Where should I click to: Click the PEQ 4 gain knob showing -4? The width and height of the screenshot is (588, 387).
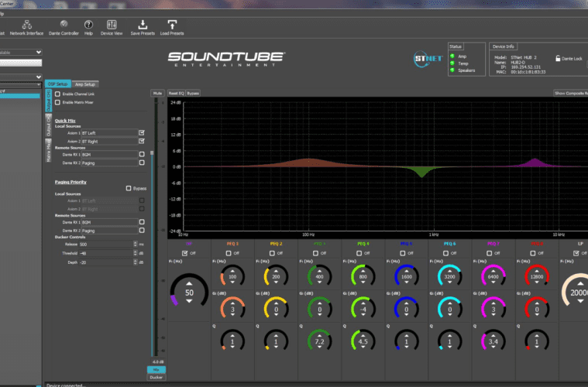363,310
